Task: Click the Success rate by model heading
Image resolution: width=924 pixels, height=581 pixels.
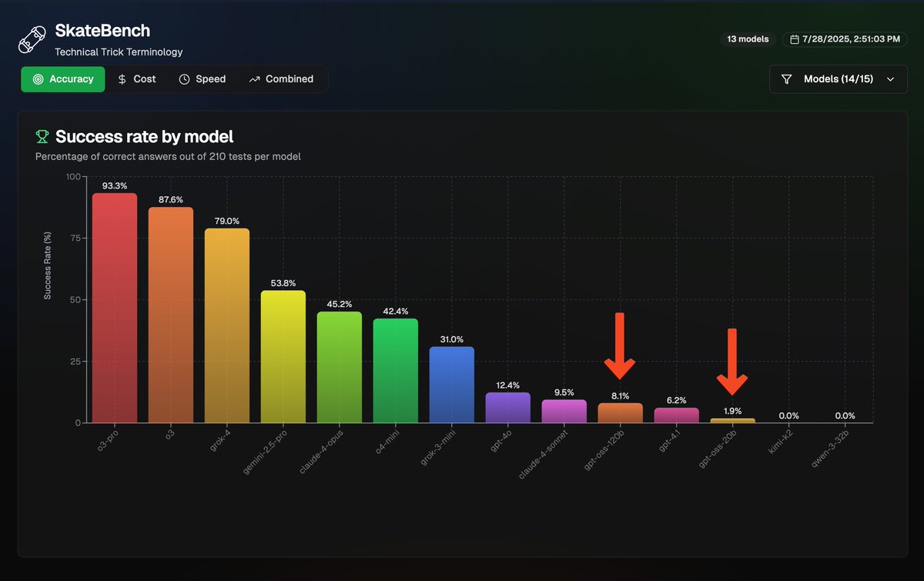Action: pos(144,137)
